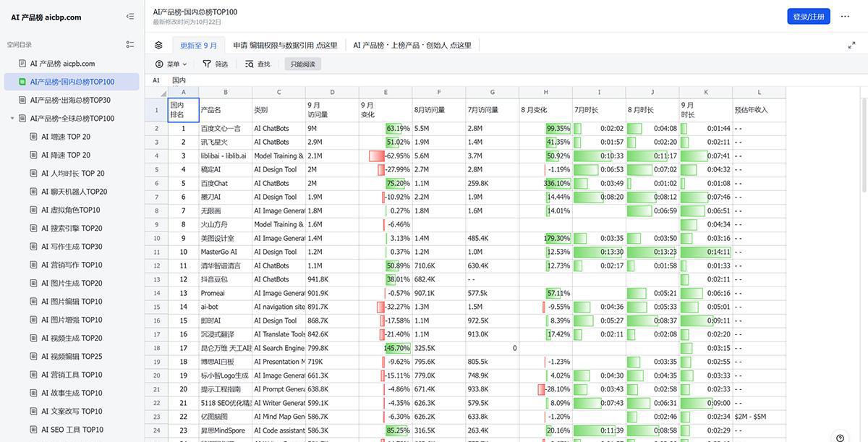Click the header cell 预估年收入
868x442 pixels.
759,110
